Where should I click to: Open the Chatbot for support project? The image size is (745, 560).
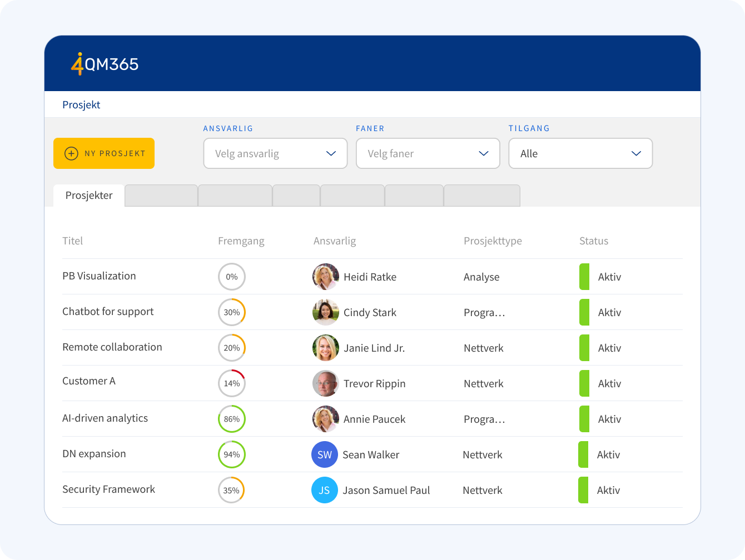(108, 312)
